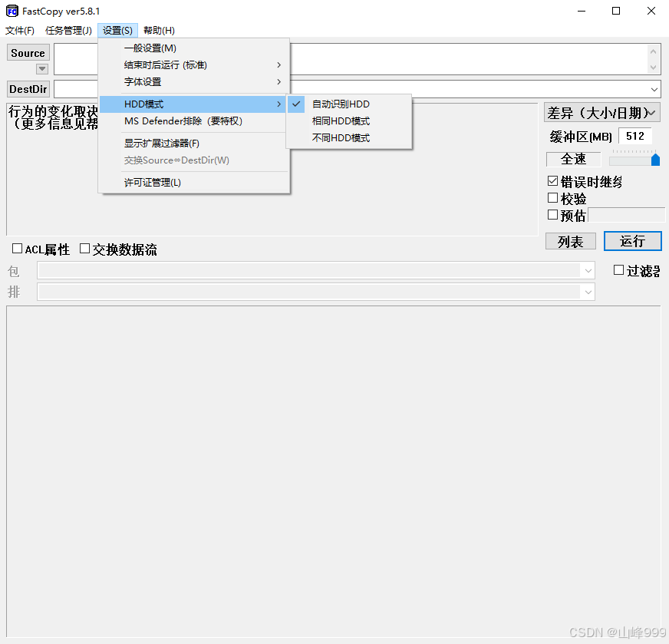This screenshot has width=669, height=644.
Task: Open 许可证管理(L) entry
Action: click(194, 183)
